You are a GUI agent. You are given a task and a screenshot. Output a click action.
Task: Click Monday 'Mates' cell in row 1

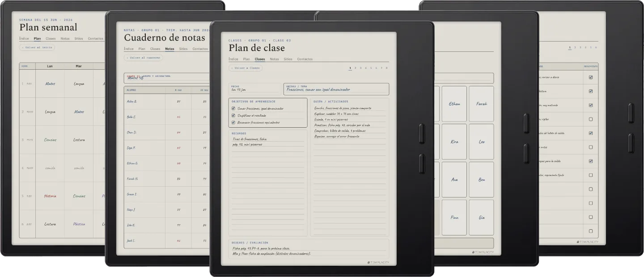click(x=50, y=84)
